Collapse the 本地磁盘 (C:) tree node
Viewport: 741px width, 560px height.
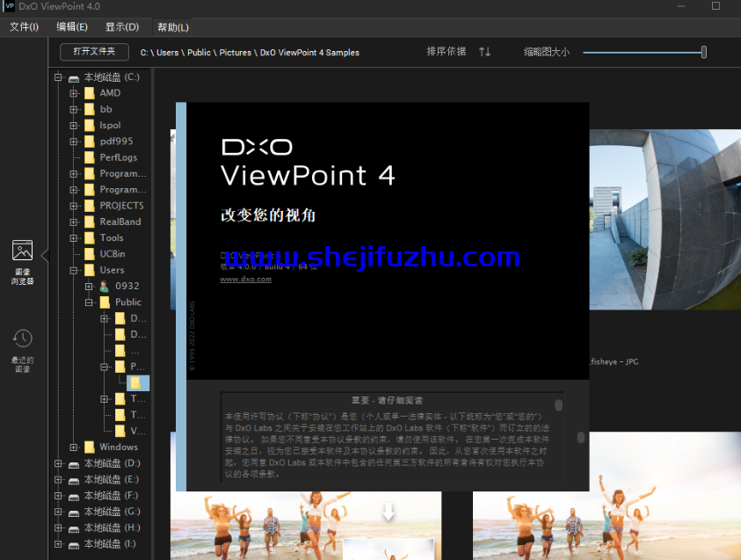click(x=58, y=77)
